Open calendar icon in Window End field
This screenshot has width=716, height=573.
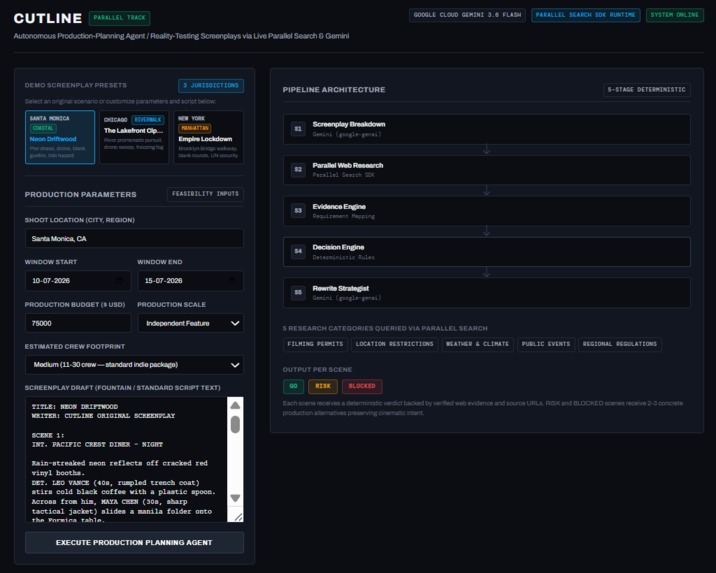232,280
